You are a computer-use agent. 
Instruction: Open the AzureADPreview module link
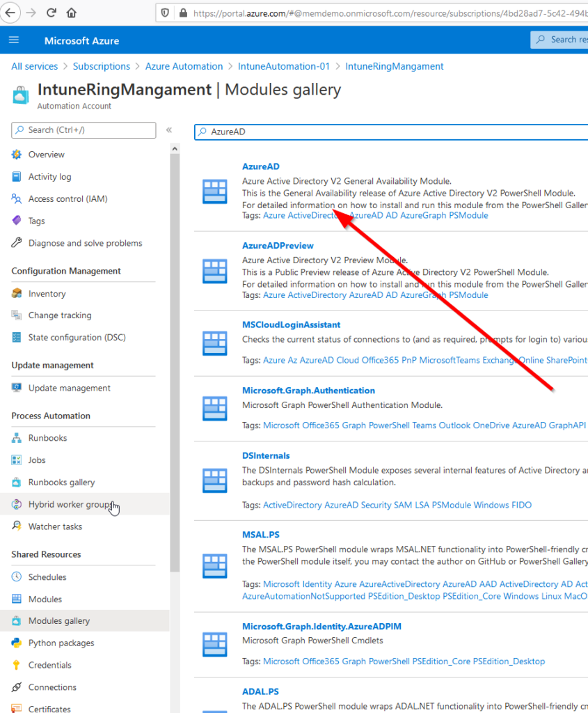point(278,246)
